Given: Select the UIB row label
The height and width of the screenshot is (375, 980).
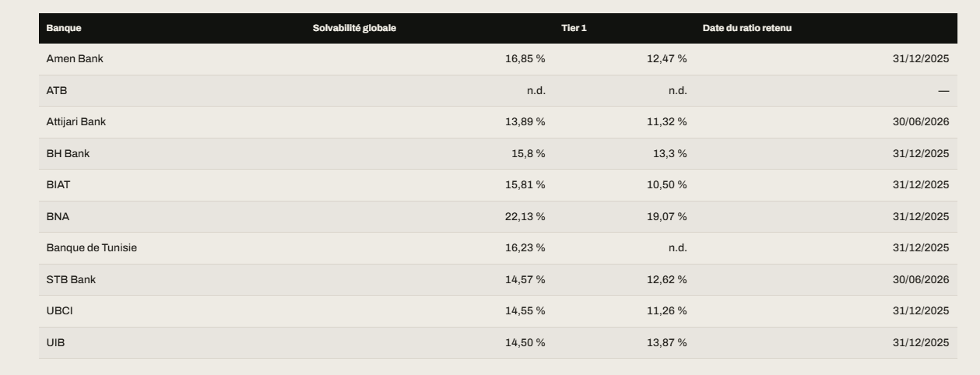Looking at the screenshot, I should tap(54, 343).
